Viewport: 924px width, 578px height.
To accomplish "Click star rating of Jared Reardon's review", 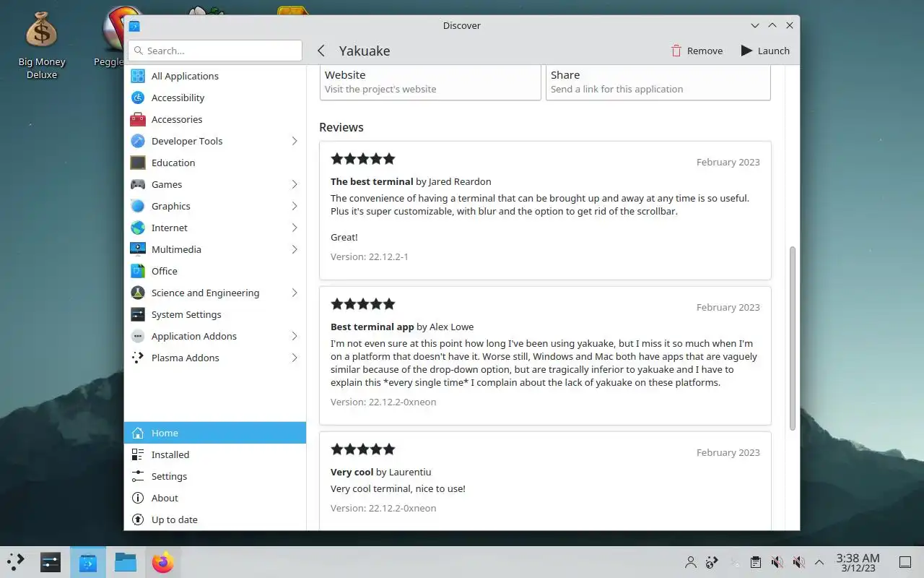I will point(363,159).
